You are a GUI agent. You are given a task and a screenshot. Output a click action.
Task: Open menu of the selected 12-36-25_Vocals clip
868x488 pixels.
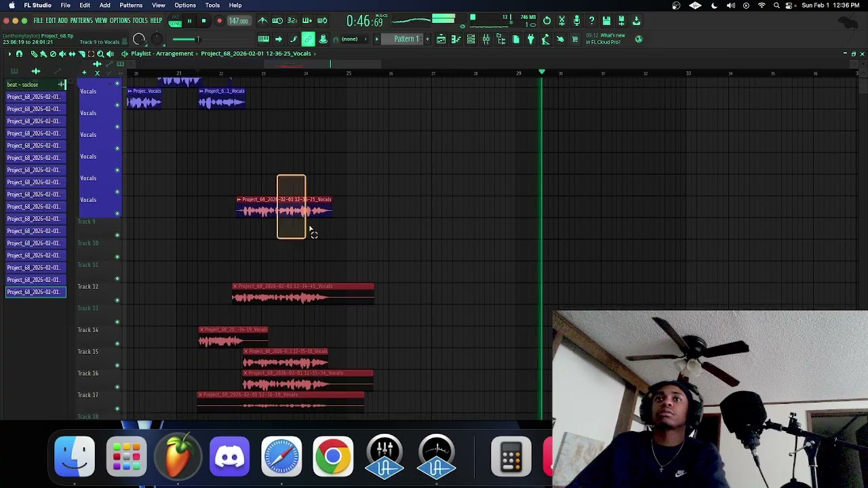coord(239,199)
